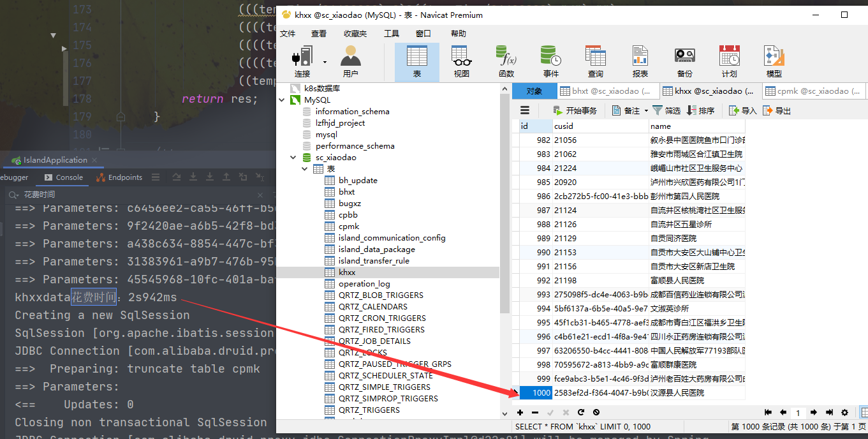Open the 模型 (Model) toolbar icon
Screen dimensions: 868x439
(x=774, y=63)
